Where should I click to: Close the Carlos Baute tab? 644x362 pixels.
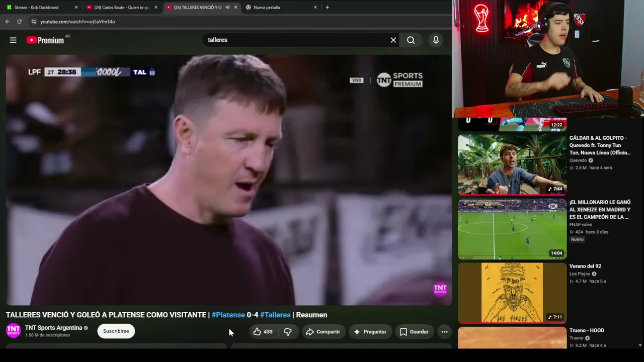(x=156, y=8)
